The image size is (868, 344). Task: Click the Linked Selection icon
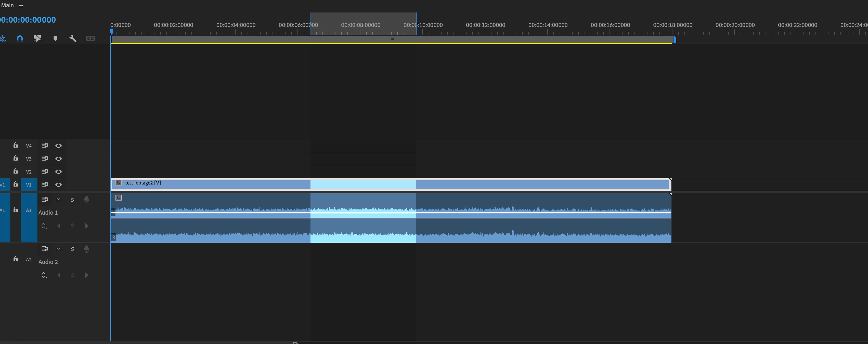(x=37, y=38)
